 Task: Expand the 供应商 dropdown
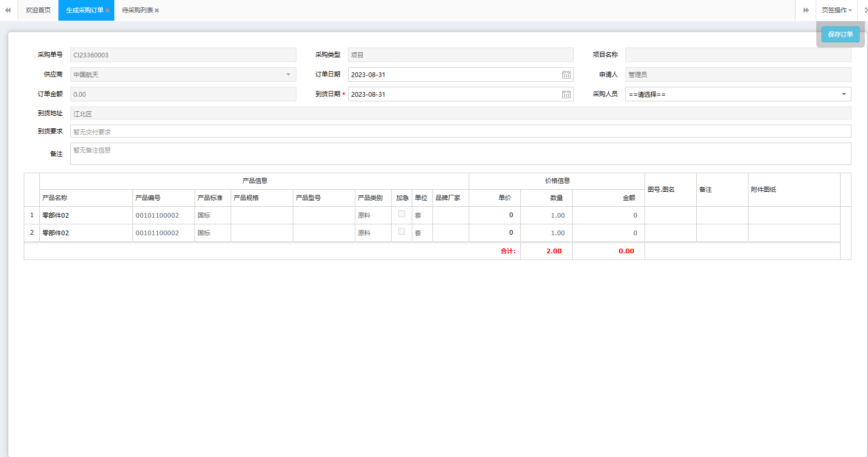click(x=288, y=75)
